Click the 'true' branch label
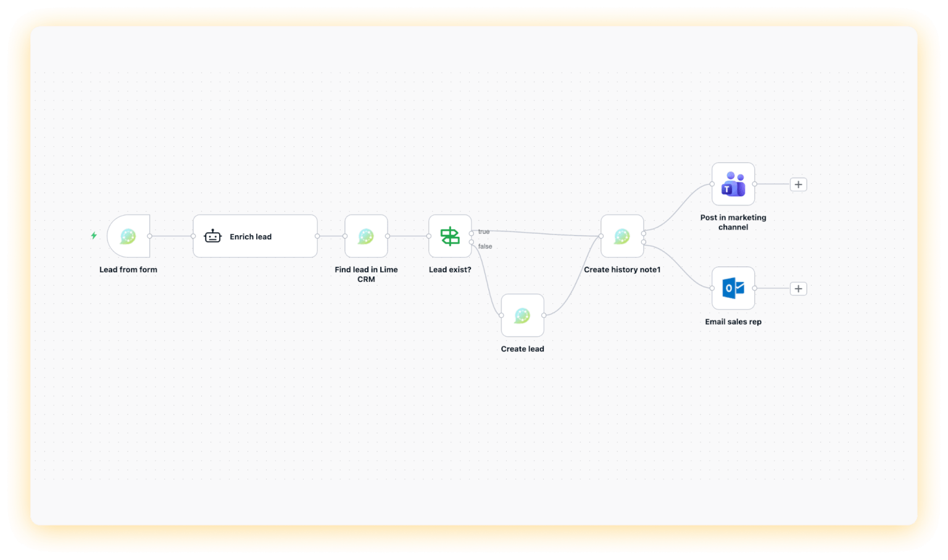 tap(484, 232)
